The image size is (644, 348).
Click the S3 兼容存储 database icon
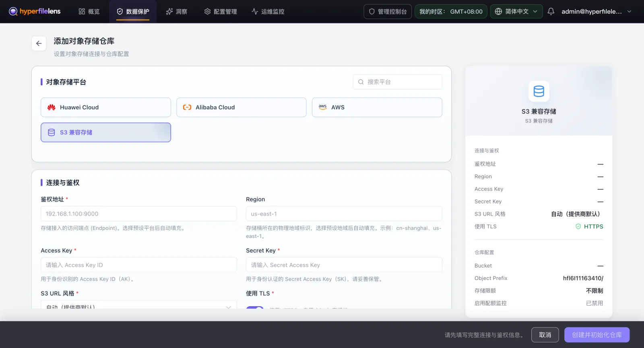point(52,132)
